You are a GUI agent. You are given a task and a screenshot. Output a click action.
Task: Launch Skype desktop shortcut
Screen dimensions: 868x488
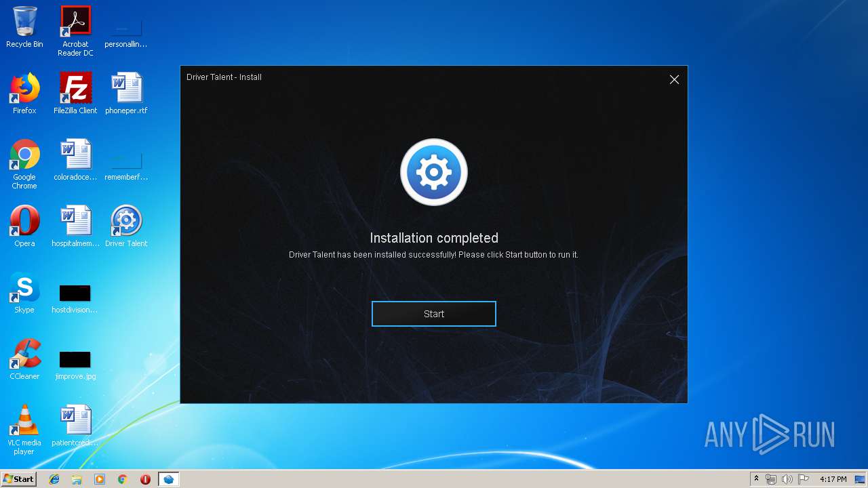point(24,293)
